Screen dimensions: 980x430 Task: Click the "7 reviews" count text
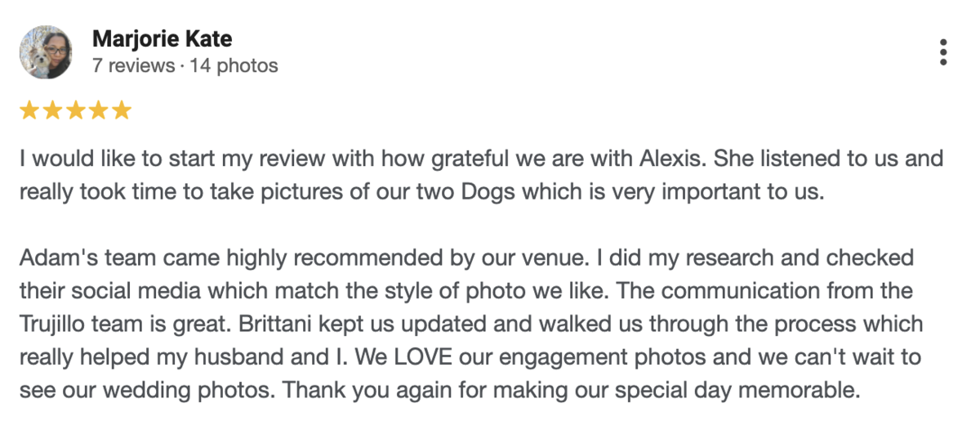tap(133, 65)
